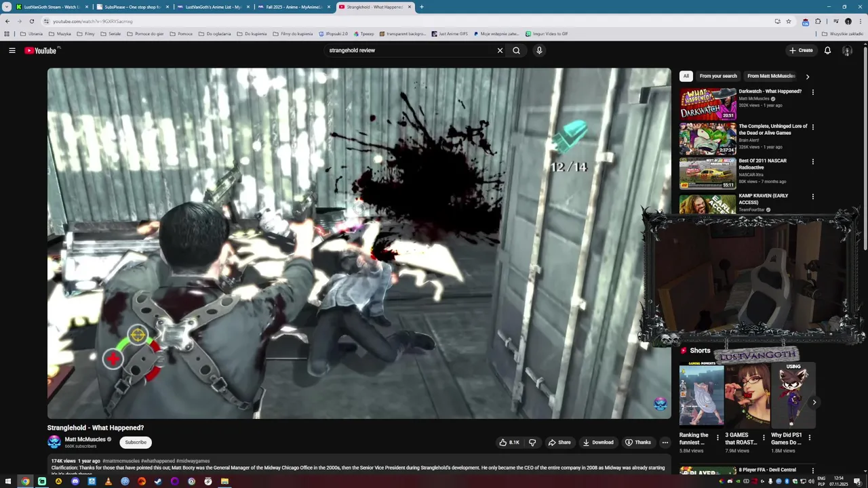Open the three-dot more actions under the video
868x488 pixels.
[665, 443]
